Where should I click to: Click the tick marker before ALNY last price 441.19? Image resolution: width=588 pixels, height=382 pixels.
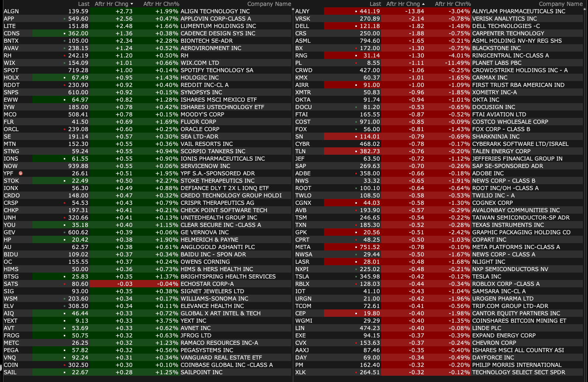[356, 11]
